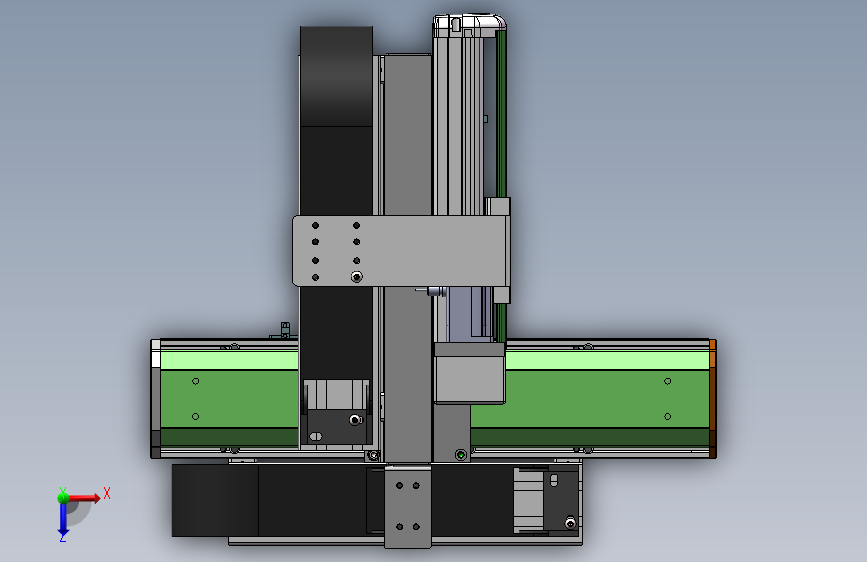Click the lower hole on left green rail
This screenshot has width=867, height=562.
click(x=195, y=417)
